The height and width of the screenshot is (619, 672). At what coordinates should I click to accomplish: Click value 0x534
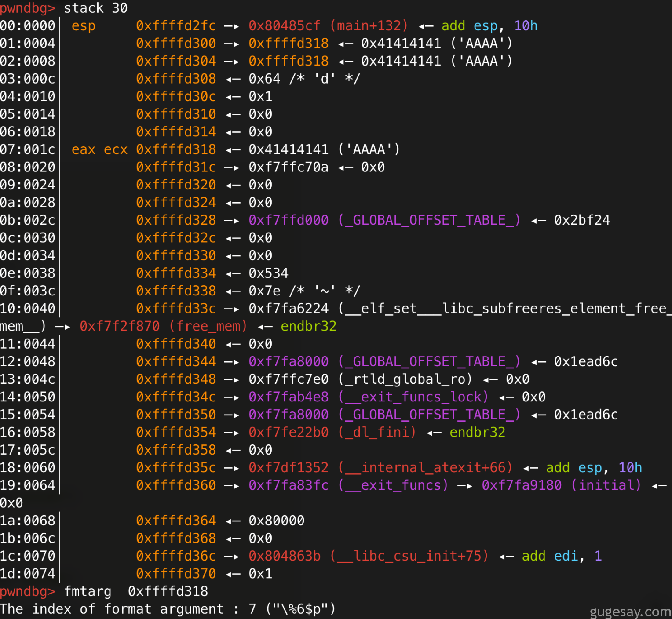tap(268, 273)
